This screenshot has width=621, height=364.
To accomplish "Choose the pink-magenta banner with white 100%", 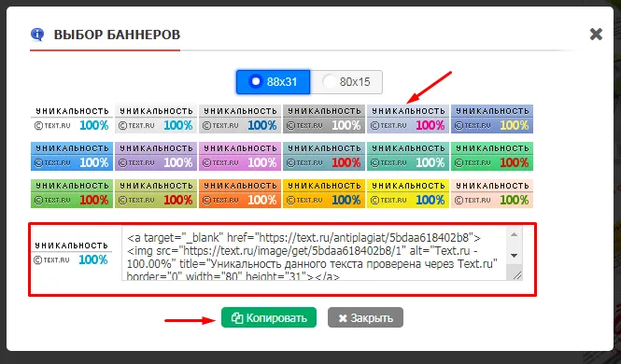I will 240,156.
